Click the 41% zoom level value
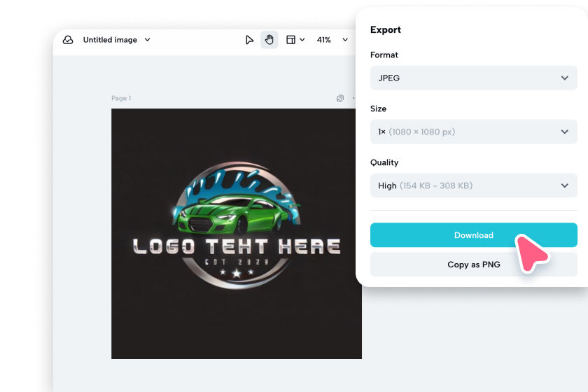Viewport: 588px width, 392px height. 323,40
